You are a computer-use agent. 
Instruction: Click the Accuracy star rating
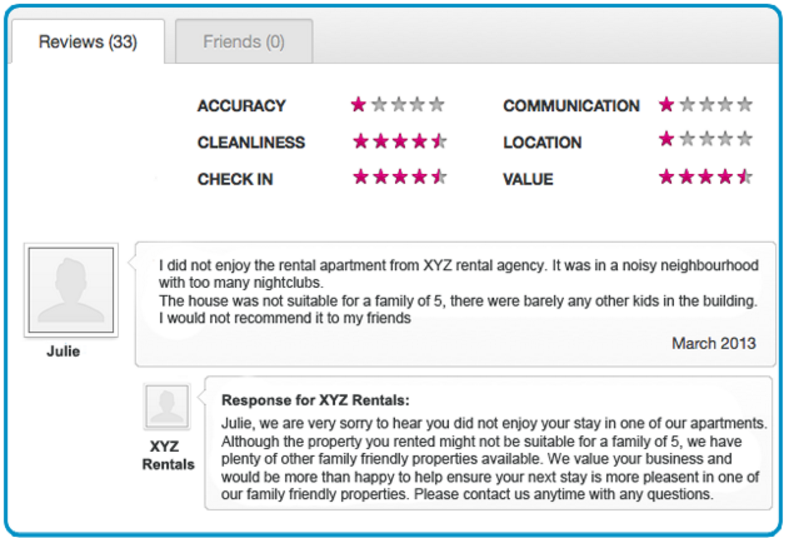pyautogui.click(x=398, y=105)
